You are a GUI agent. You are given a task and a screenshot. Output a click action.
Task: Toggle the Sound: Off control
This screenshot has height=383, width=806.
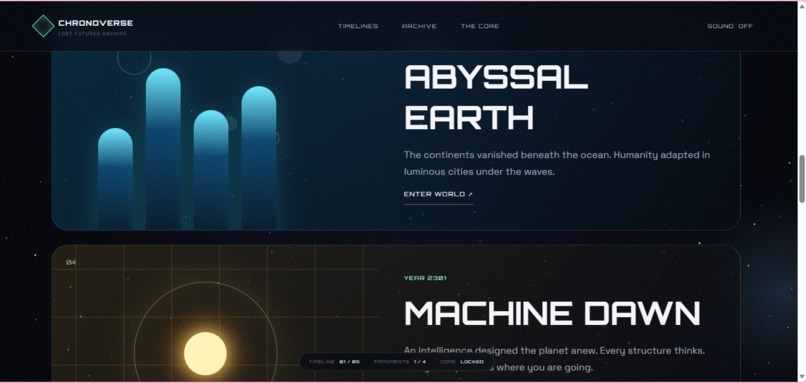coord(730,26)
